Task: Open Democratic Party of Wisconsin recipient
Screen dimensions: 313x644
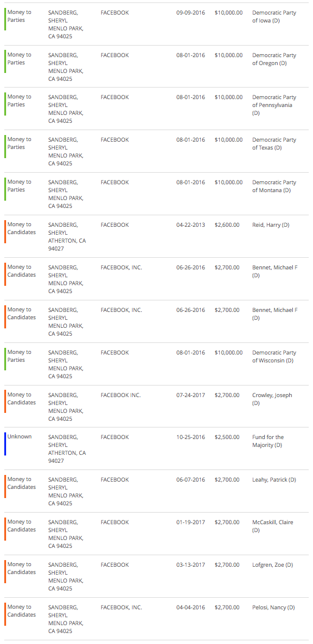Action: pos(274,356)
